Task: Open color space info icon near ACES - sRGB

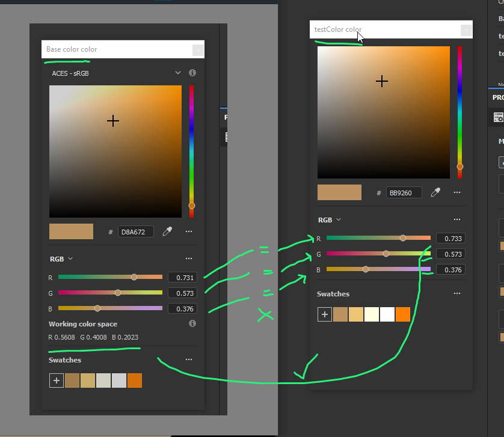Action: (x=192, y=73)
